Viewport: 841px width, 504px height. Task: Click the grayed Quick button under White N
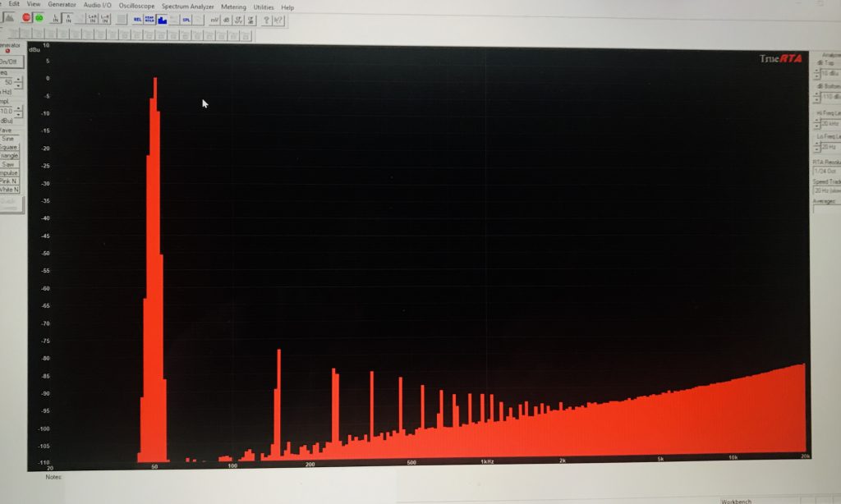coord(10,204)
